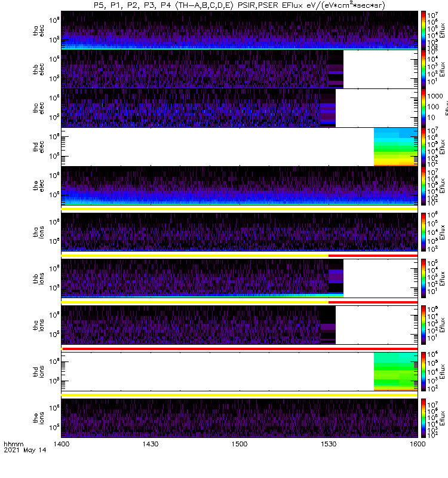Select the 'thc ions' axis label
The image size is (448, 478).
point(38,325)
